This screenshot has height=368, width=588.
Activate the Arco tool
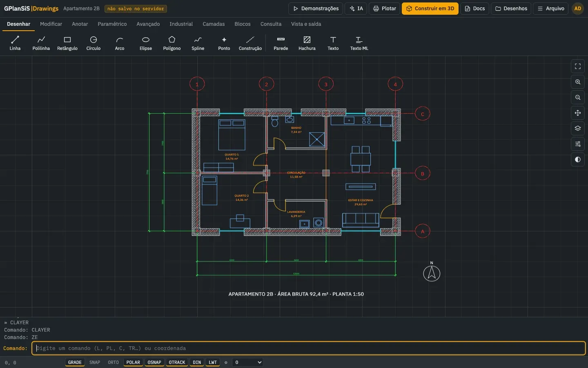(120, 43)
